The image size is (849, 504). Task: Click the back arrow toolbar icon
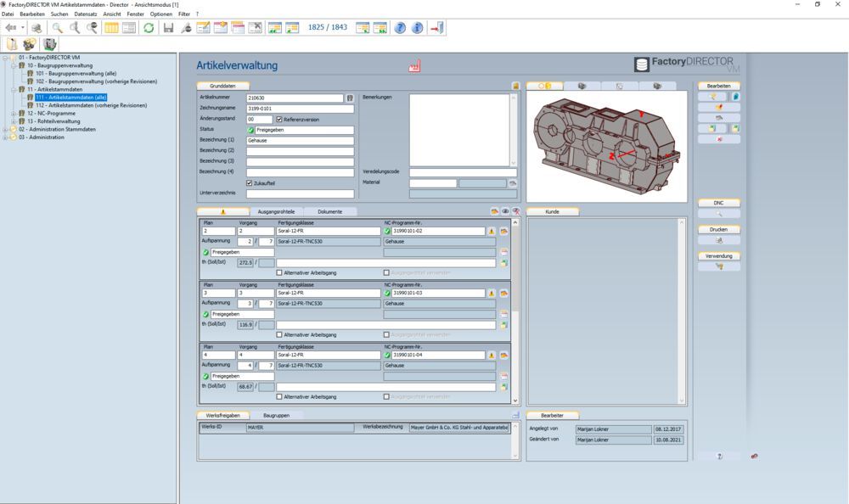[x=10, y=28]
